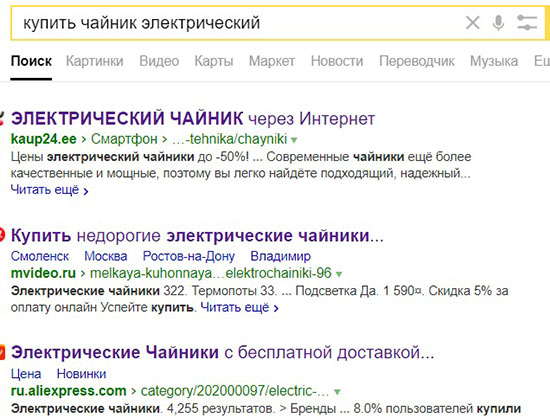This screenshot has width=550, height=418.
Task: Click snippet text '4,255 результатов'
Action: (221, 409)
